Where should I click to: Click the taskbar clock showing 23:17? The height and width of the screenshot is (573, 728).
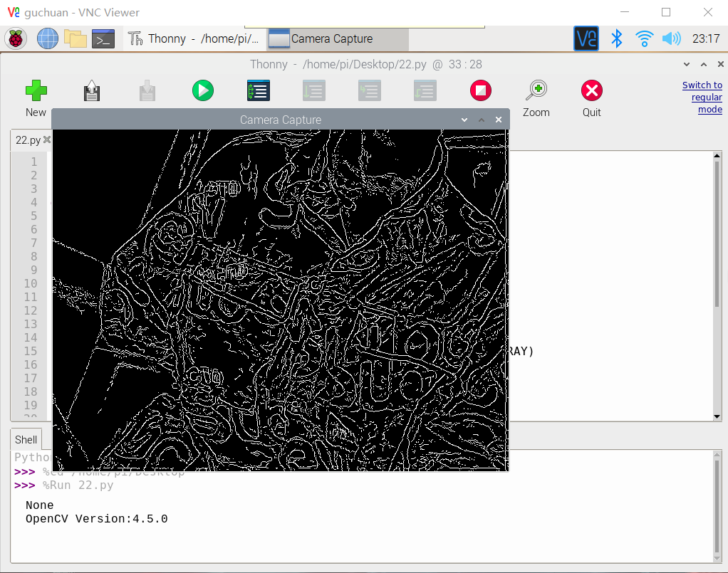point(706,39)
